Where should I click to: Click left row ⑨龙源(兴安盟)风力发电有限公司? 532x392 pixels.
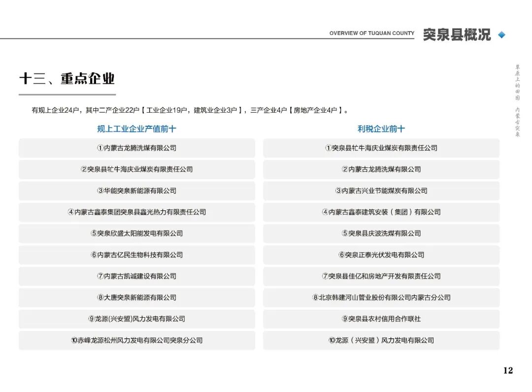point(137,319)
